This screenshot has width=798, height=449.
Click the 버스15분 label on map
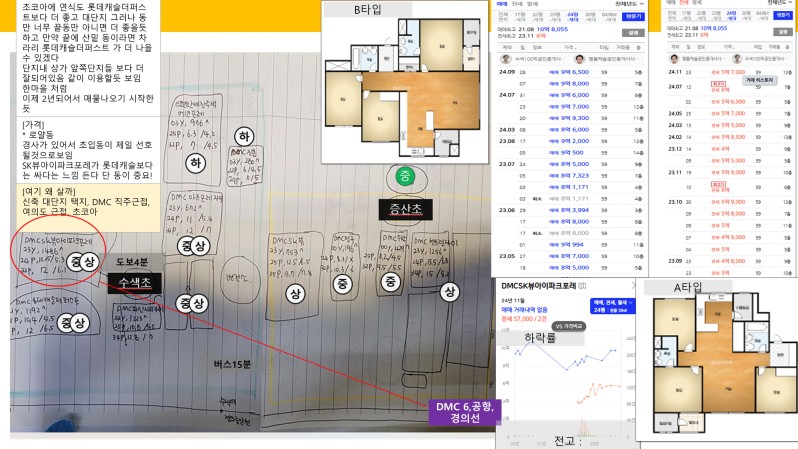click(x=232, y=364)
